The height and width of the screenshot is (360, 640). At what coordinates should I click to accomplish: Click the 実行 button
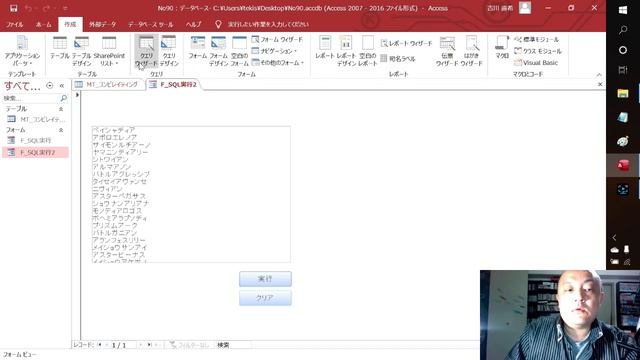[x=265, y=279]
